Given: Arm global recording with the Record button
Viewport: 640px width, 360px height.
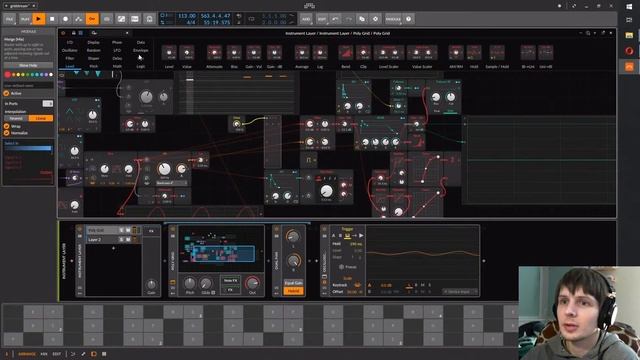Looking at the screenshot, I should click(x=65, y=19).
